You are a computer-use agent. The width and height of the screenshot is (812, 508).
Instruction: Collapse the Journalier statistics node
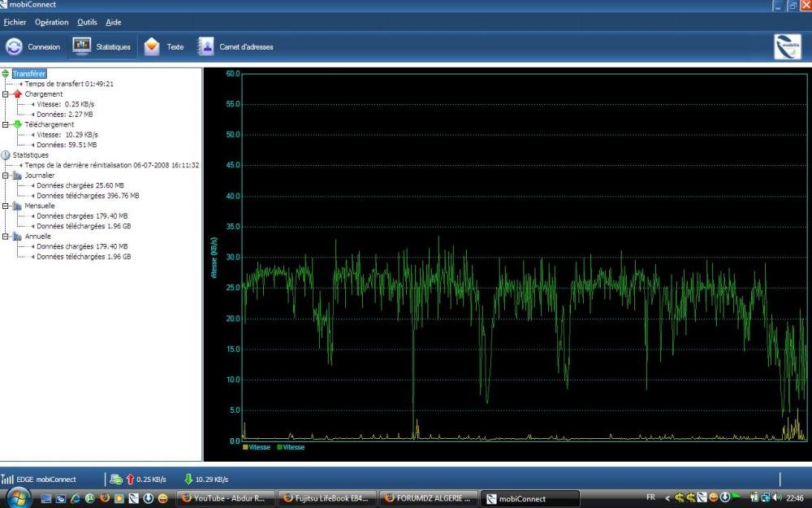pos(6,175)
